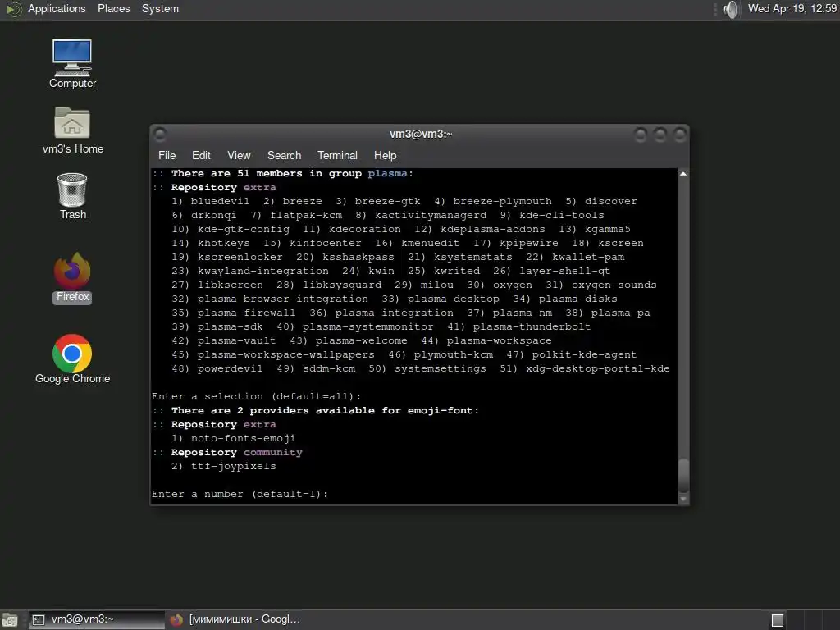This screenshot has width=840, height=630.
Task: Open the Places menu
Action: click(113, 8)
